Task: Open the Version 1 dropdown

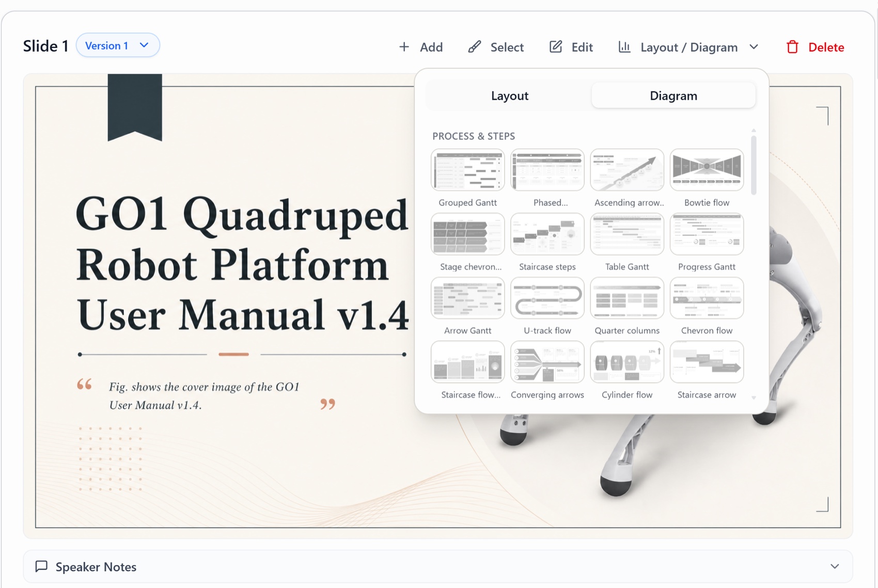Action: pos(118,45)
